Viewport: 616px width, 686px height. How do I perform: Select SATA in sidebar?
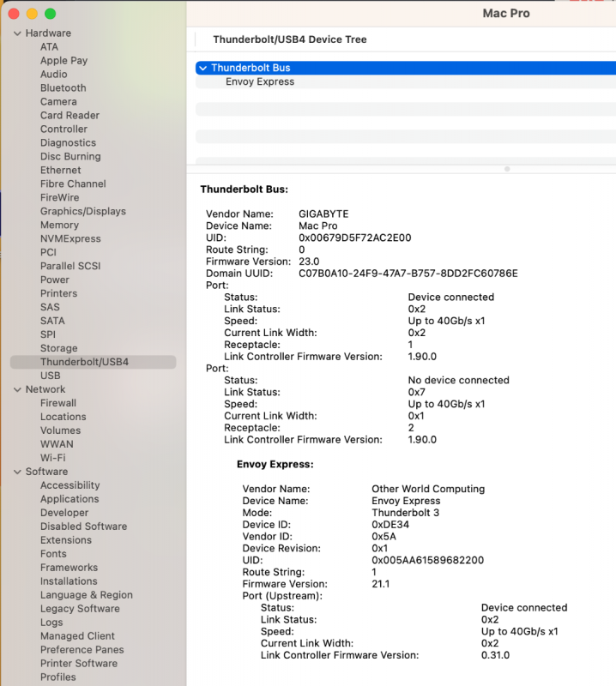52,321
